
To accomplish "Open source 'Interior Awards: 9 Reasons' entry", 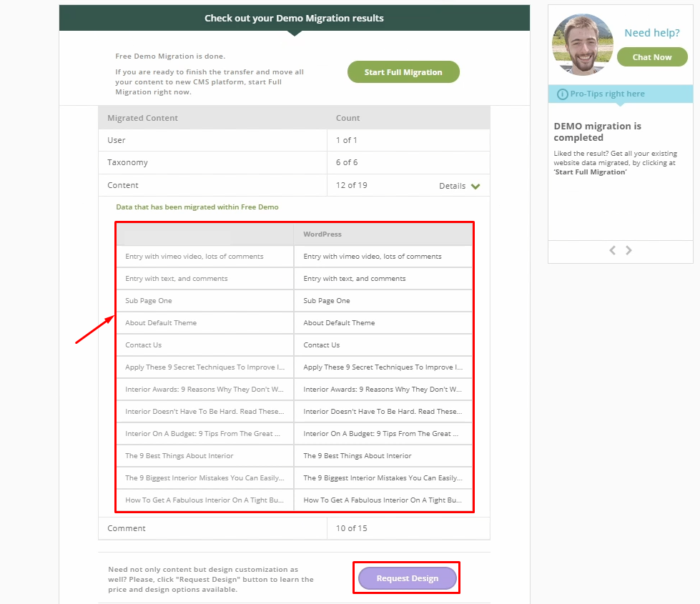I will point(204,390).
